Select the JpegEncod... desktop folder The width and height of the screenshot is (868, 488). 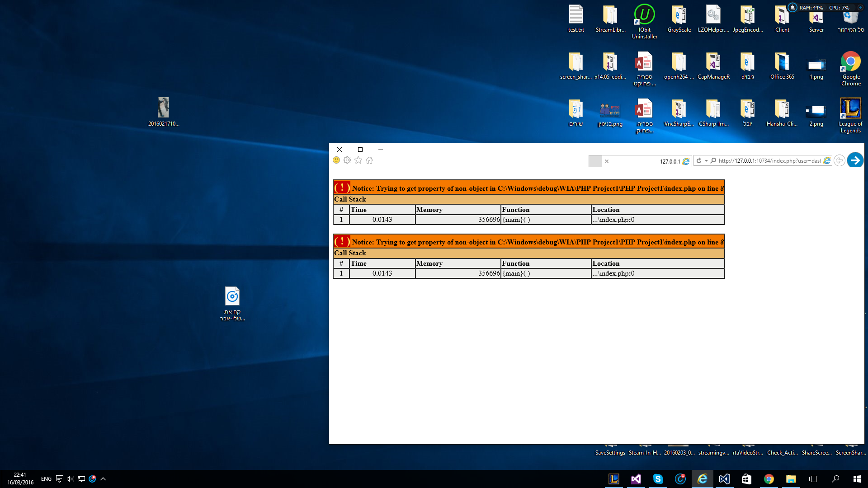click(748, 19)
